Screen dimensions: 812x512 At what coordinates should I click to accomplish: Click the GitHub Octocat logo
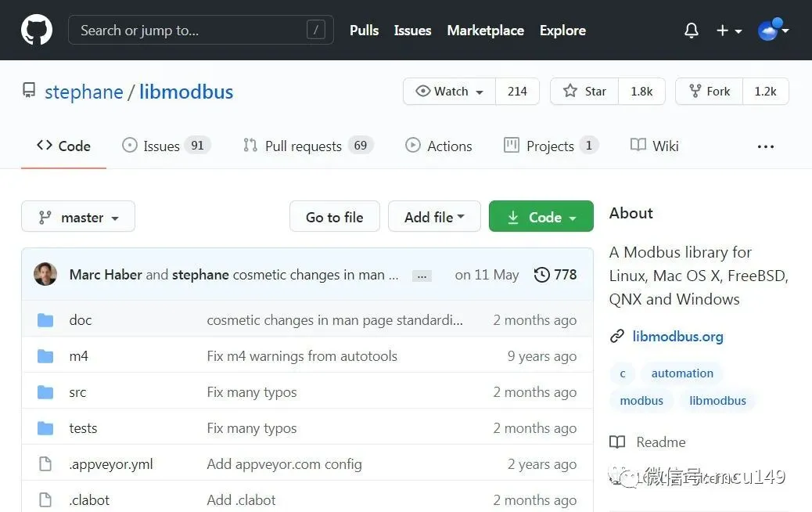tap(36, 31)
